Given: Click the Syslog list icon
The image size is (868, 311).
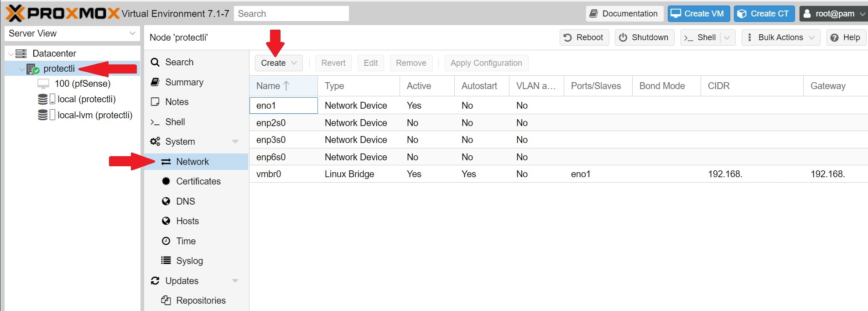Looking at the screenshot, I should (166, 261).
